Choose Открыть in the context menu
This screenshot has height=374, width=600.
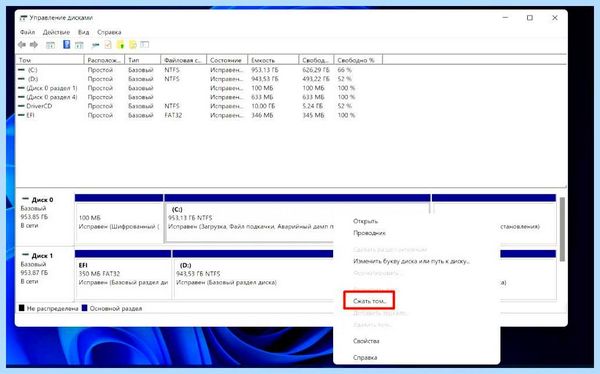[x=365, y=221]
